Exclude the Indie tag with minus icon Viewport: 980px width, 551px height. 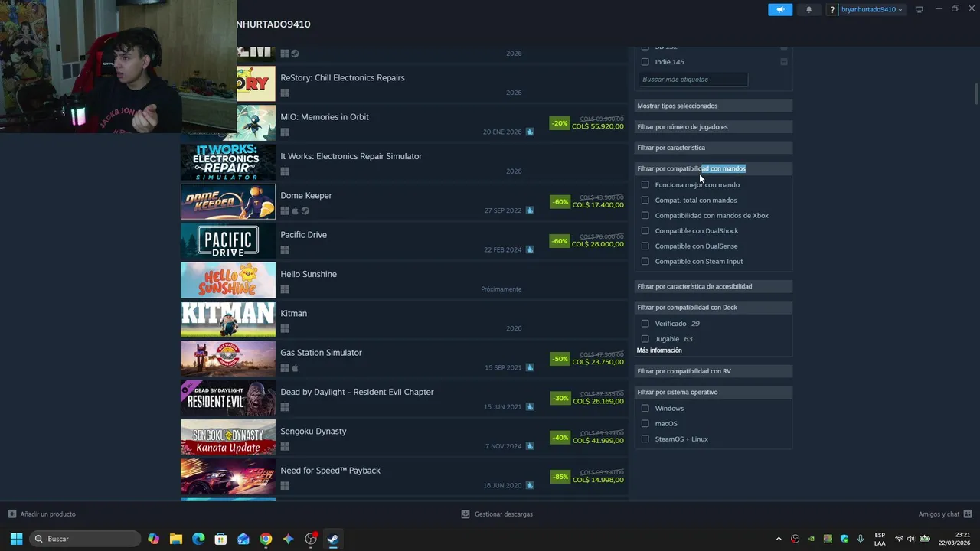click(783, 62)
